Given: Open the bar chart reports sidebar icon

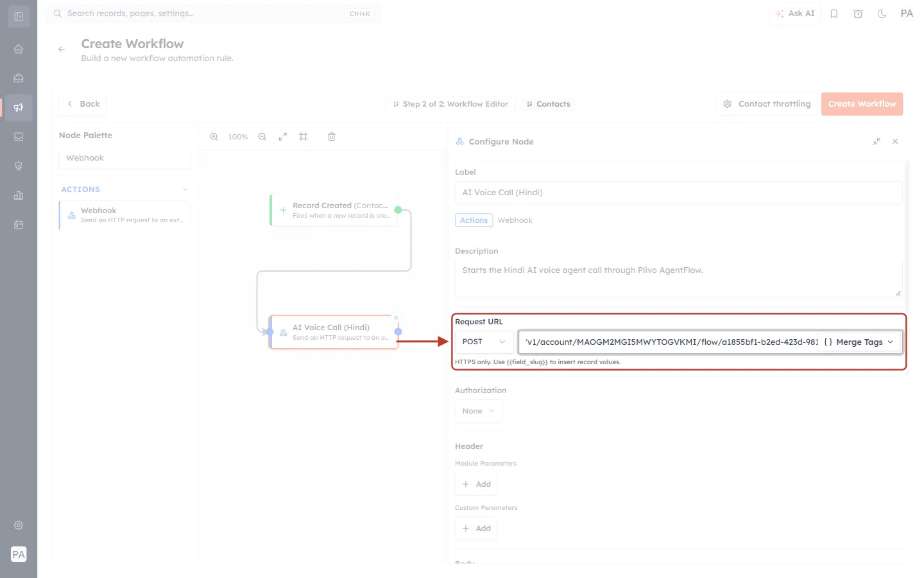Looking at the screenshot, I should (19, 195).
